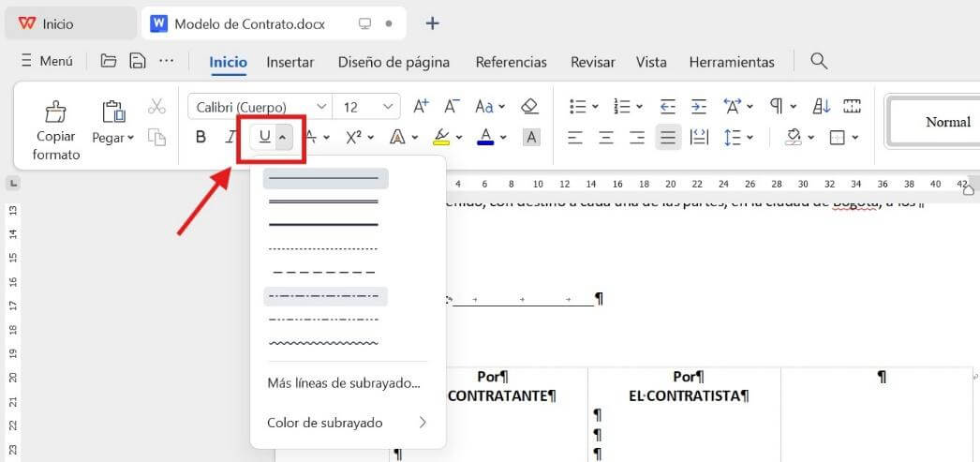Apply the yellow highlight color
Viewport: 980px width, 462px height.
[441, 137]
